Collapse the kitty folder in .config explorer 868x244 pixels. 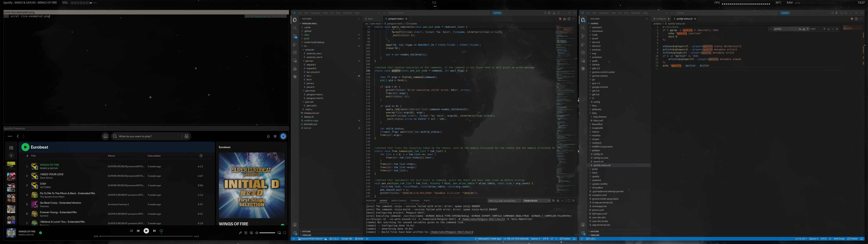click(619, 113)
